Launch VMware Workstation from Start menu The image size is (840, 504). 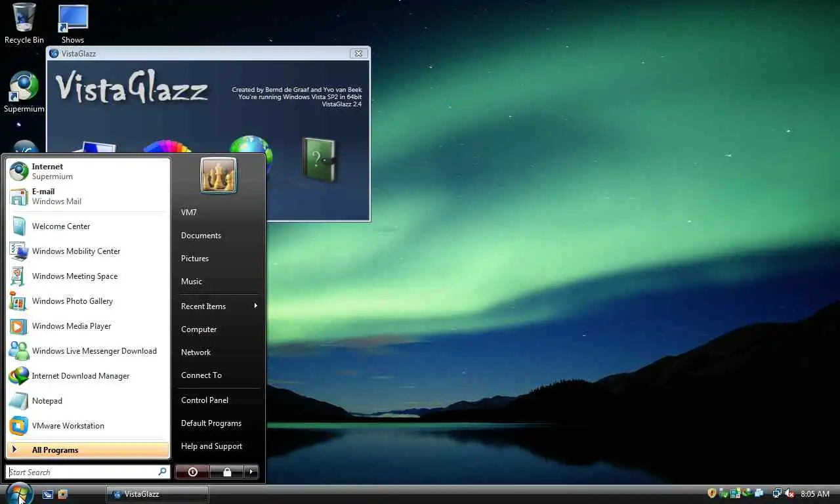(88, 426)
